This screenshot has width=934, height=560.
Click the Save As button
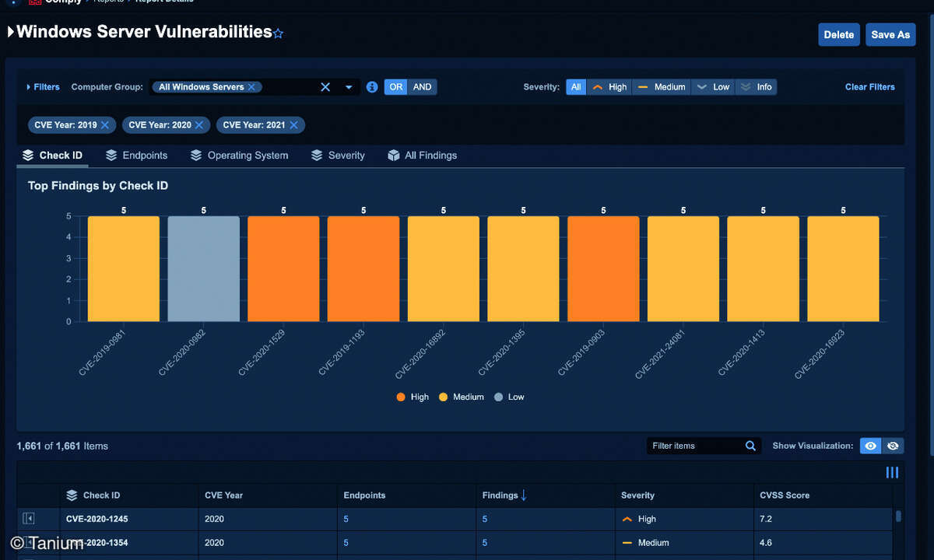point(890,34)
